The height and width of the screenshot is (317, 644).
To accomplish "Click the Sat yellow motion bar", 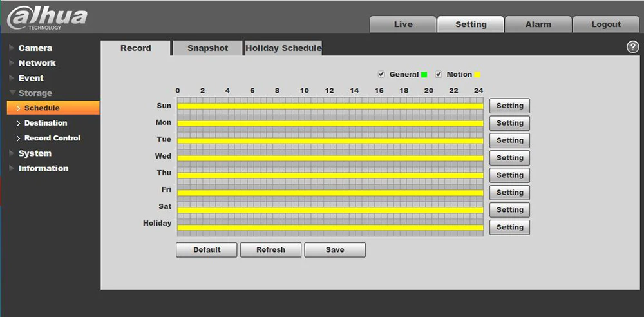I will pyautogui.click(x=330, y=210).
